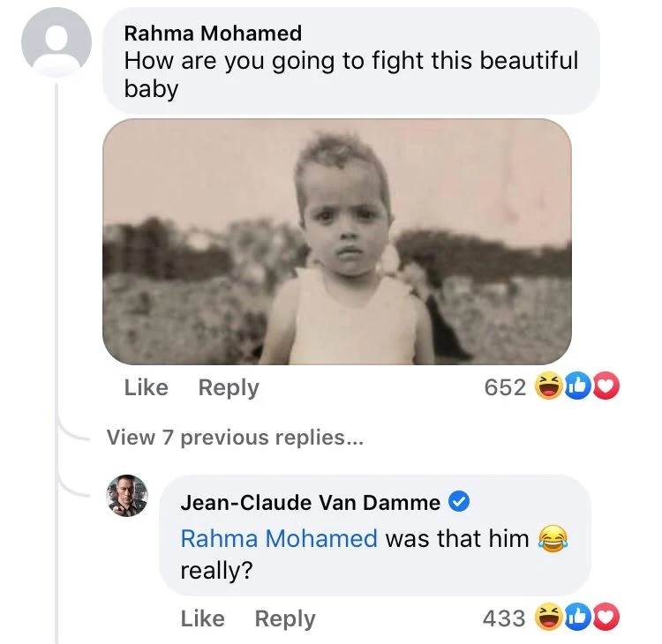The height and width of the screenshot is (644, 662).
Task: Expand View 7 previous replies
Action: point(234,437)
